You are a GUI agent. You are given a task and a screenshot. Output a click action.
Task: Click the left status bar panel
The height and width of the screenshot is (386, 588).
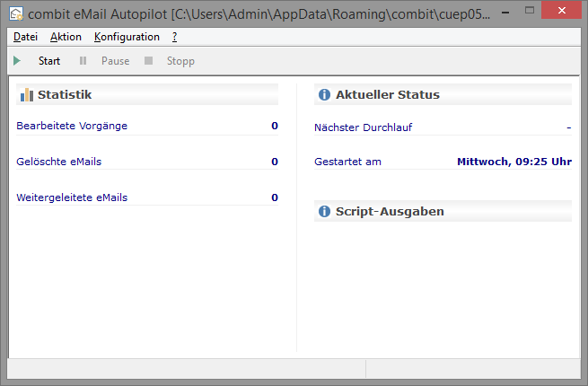[x=186, y=368]
